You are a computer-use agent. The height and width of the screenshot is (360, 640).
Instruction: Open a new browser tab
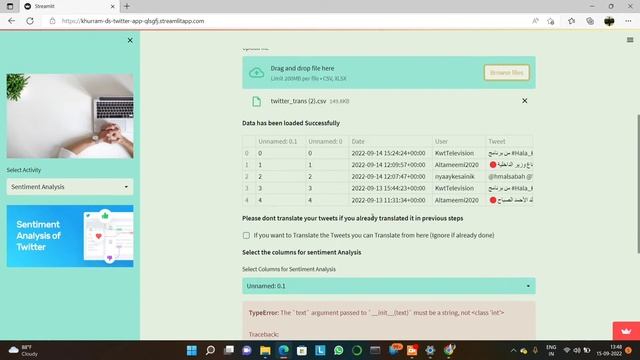click(127, 6)
